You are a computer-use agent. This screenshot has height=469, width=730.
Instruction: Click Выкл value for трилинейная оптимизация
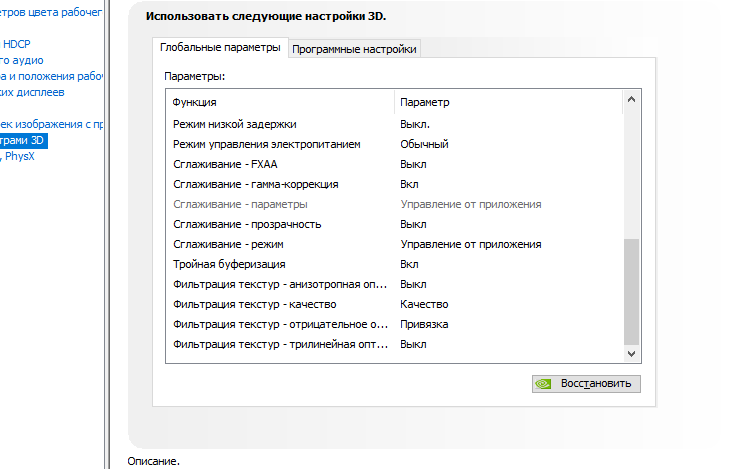(413, 345)
